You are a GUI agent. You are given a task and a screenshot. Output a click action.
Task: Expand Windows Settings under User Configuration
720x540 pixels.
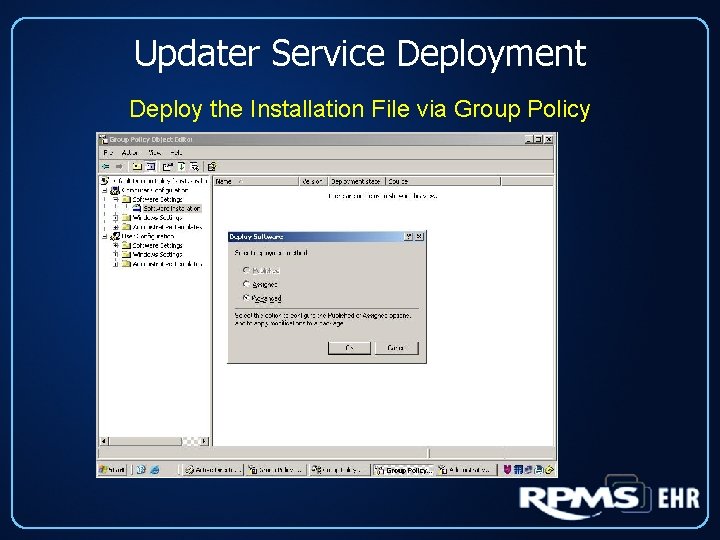tap(116, 254)
